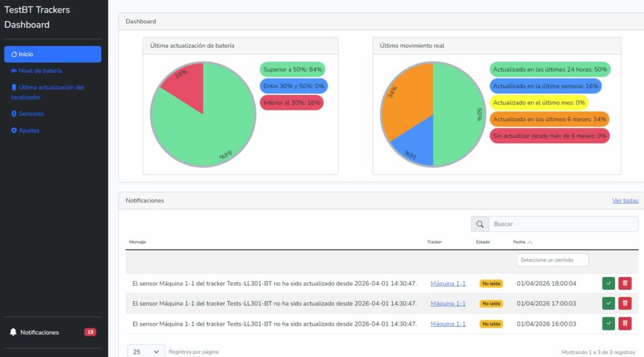Click the bell icon in the sidebar
The image size is (644, 357).
click(x=13, y=332)
